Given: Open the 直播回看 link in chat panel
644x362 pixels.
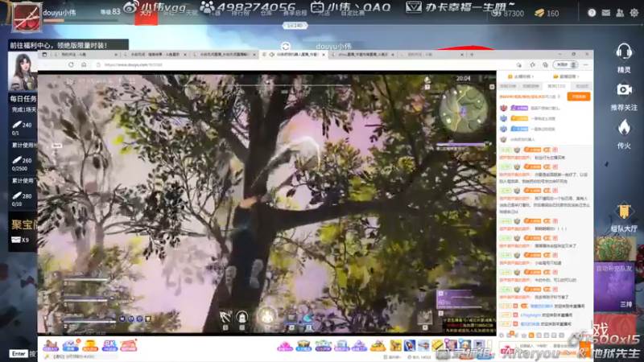Looking at the screenshot, I should 566,76.
